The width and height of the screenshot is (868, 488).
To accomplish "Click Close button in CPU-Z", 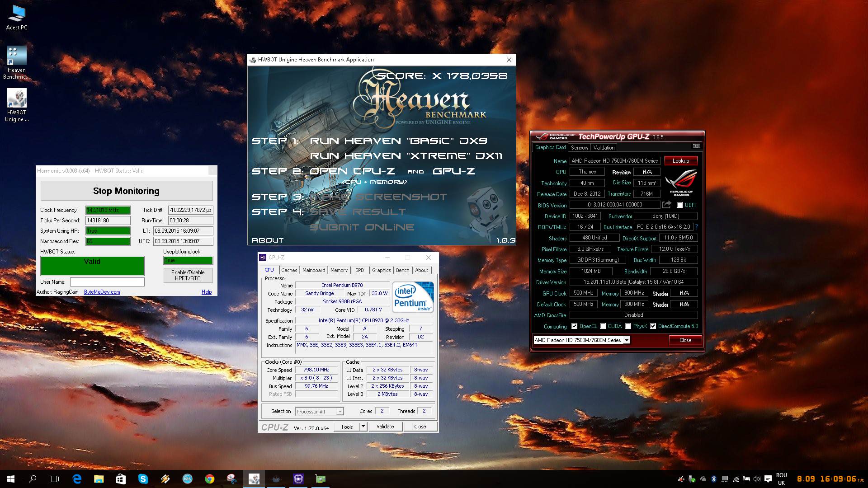I will click(420, 427).
